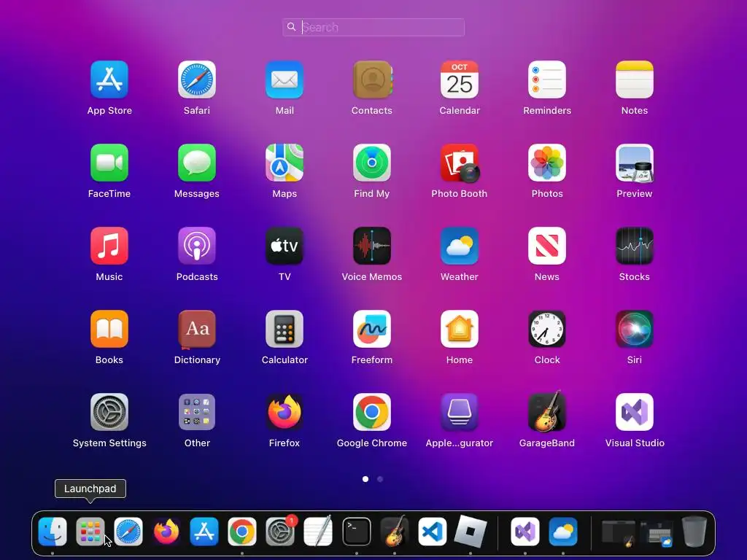Open Visual Studio Code from the Dock

pyautogui.click(x=433, y=532)
